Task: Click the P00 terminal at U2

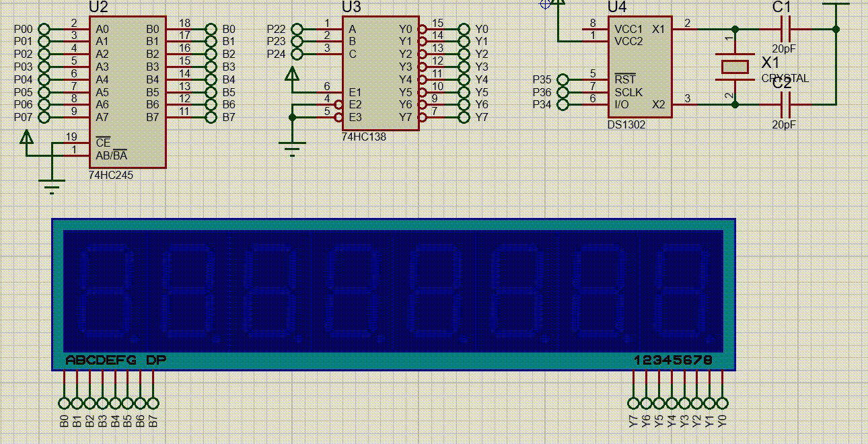Action: click(x=44, y=29)
